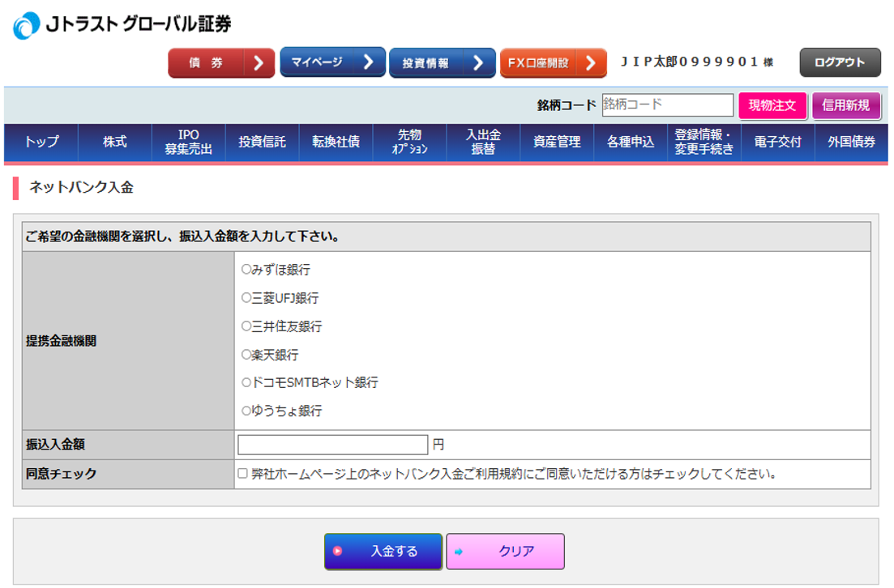
Task: Open 投資情報 page
Action: click(442, 62)
